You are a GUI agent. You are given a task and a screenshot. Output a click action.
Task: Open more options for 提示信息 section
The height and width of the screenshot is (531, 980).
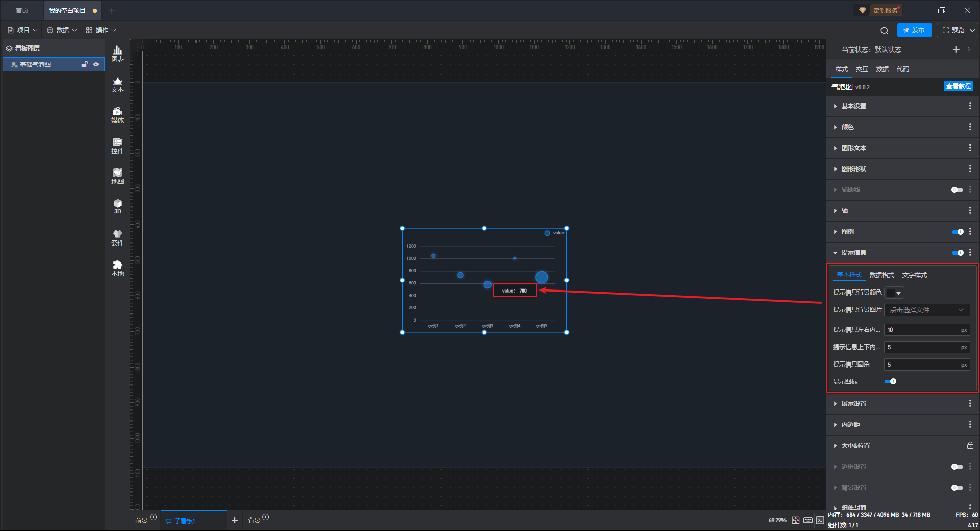click(x=970, y=252)
